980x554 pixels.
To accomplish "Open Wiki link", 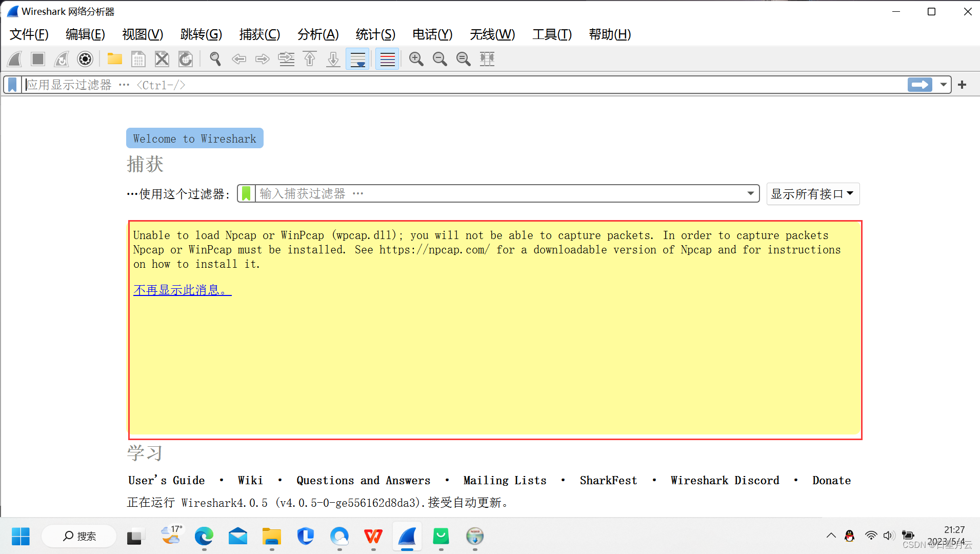I will pos(250,480).
